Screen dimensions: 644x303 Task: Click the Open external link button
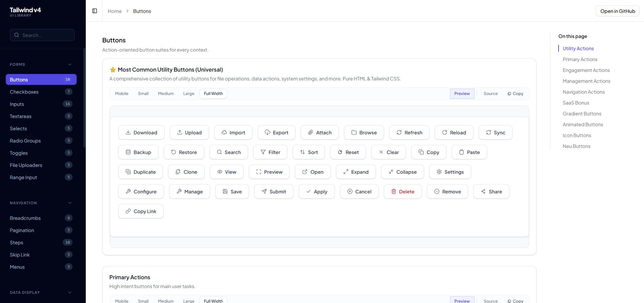click(313, 172)
